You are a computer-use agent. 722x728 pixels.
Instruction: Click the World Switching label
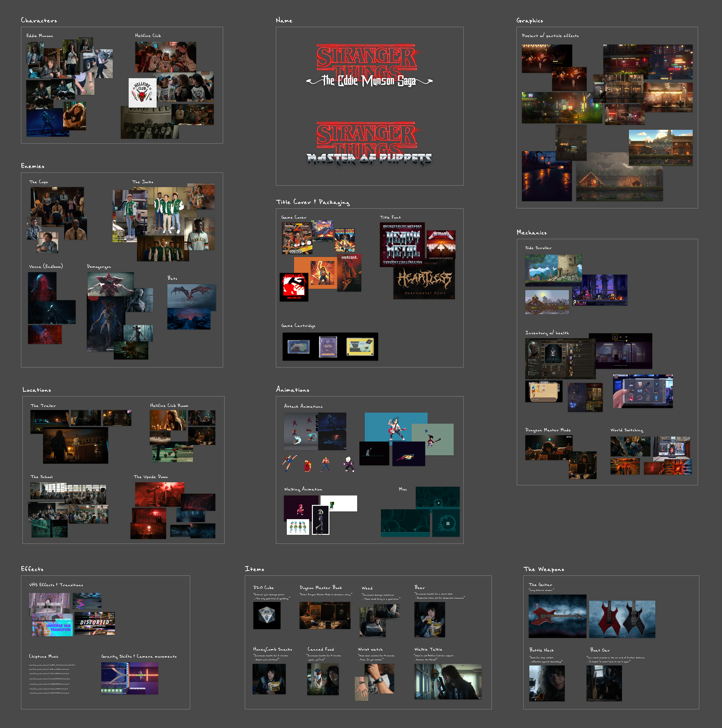click(627, 430)
